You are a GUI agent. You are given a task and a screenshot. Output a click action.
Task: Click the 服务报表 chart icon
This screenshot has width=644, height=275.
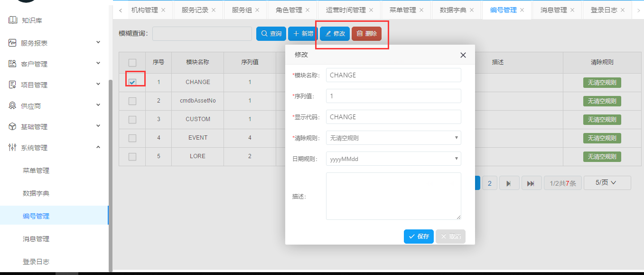(13, 43)
